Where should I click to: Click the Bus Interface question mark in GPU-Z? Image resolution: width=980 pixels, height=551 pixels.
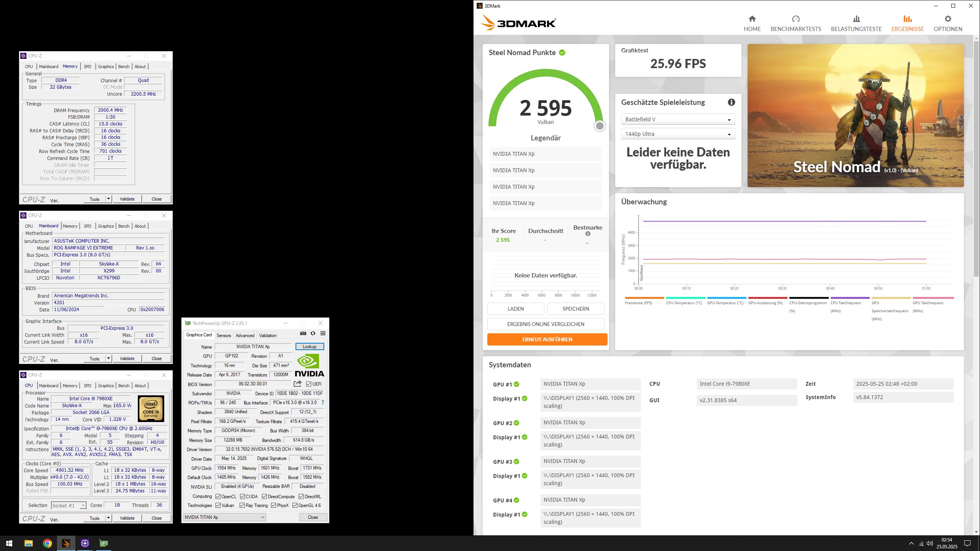[x=323, y=403]
